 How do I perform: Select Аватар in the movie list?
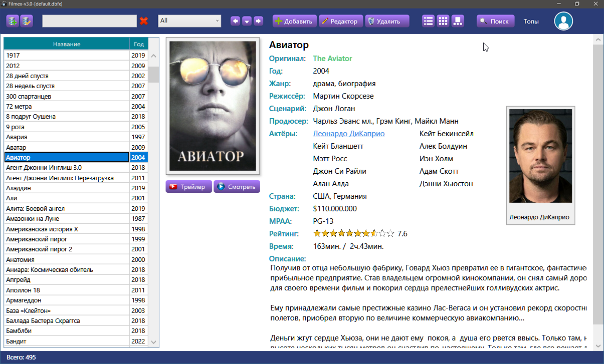coord(67,147)
